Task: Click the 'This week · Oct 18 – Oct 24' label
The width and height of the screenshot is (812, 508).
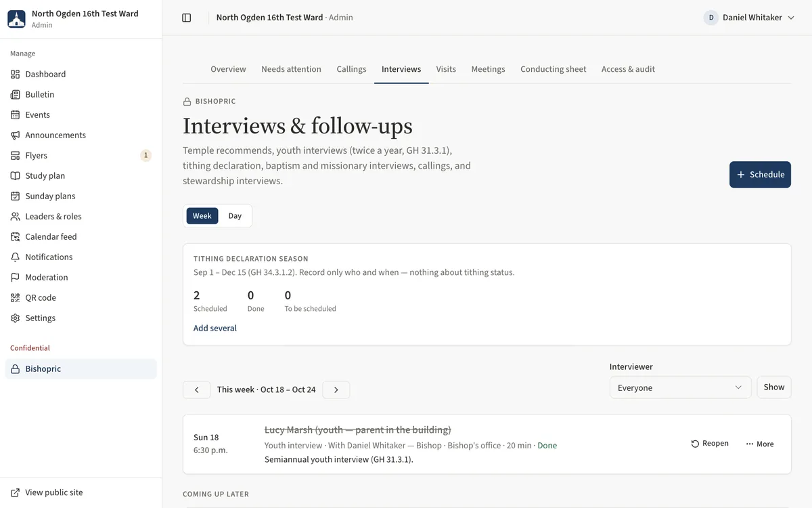Action: 266,389
